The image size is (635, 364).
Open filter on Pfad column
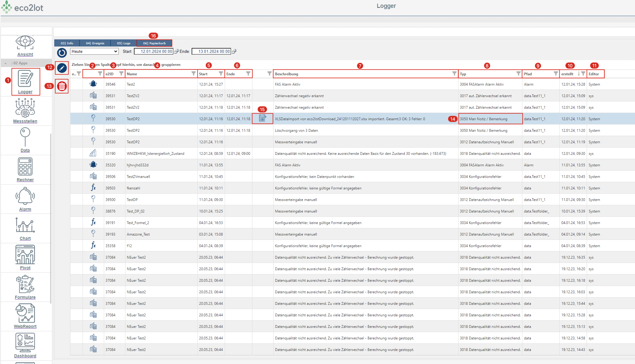556,73
